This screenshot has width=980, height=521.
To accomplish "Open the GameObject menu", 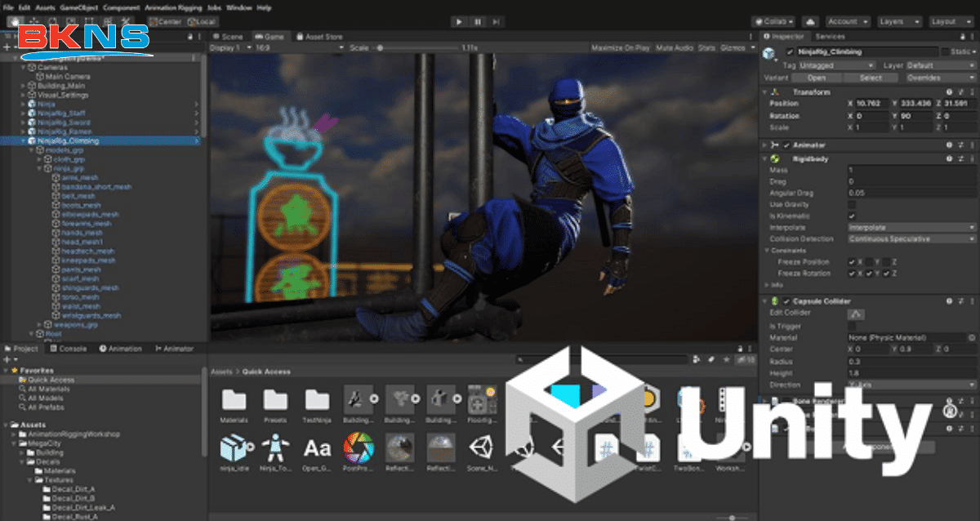I will (x=78, y=7).
